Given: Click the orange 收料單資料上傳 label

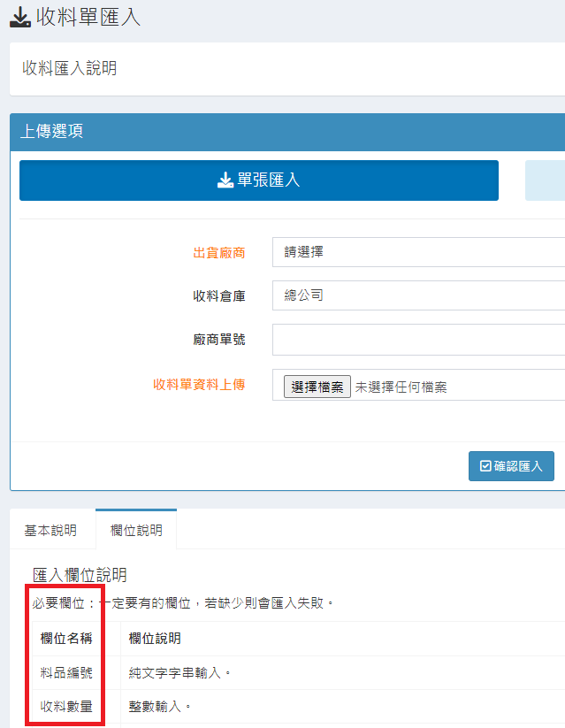Looking at the screenshot, I should tap(199, 384).
